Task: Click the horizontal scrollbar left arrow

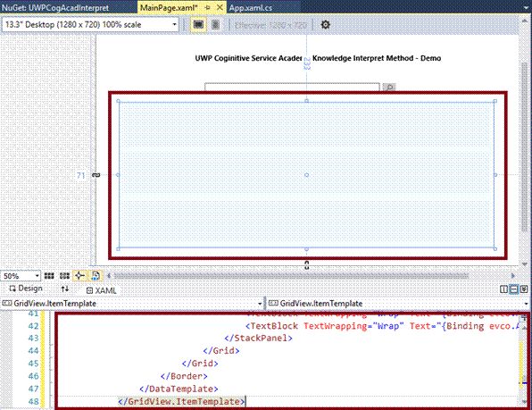Action: [x=109, y=276]
